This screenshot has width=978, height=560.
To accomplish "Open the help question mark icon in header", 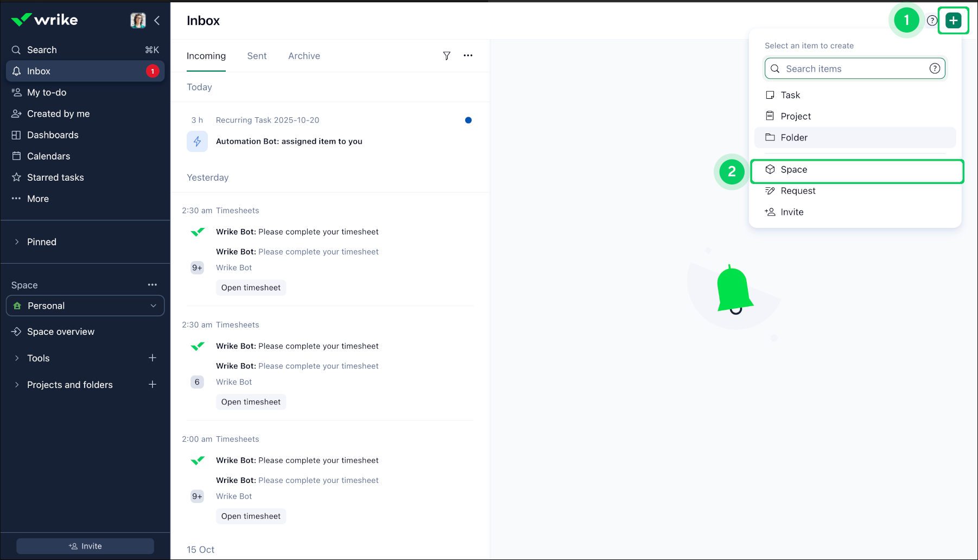I will coord(932,21).
